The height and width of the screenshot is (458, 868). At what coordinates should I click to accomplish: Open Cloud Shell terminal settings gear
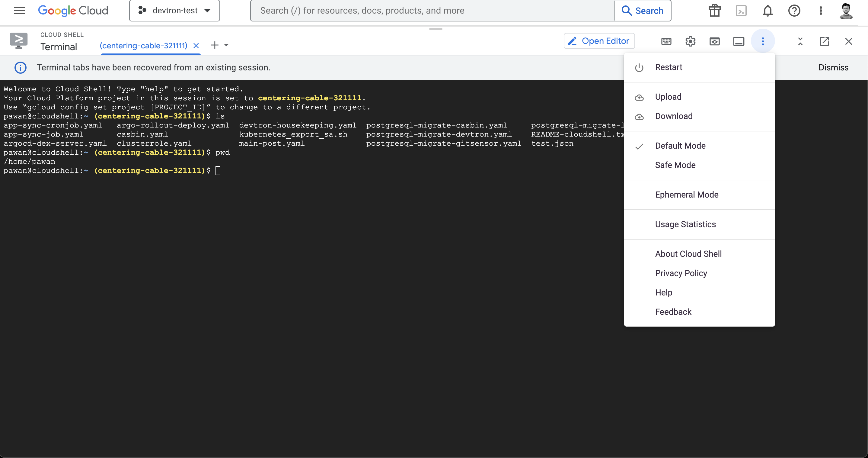click(690, 41)
